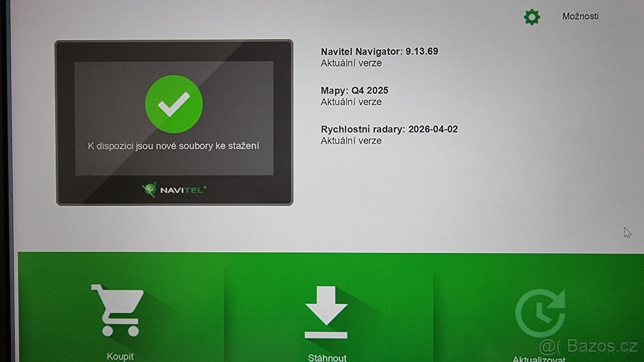Click the download arrow icon
Image resolution: width=644 pixels, height=362 pixels.
(326, 312)
